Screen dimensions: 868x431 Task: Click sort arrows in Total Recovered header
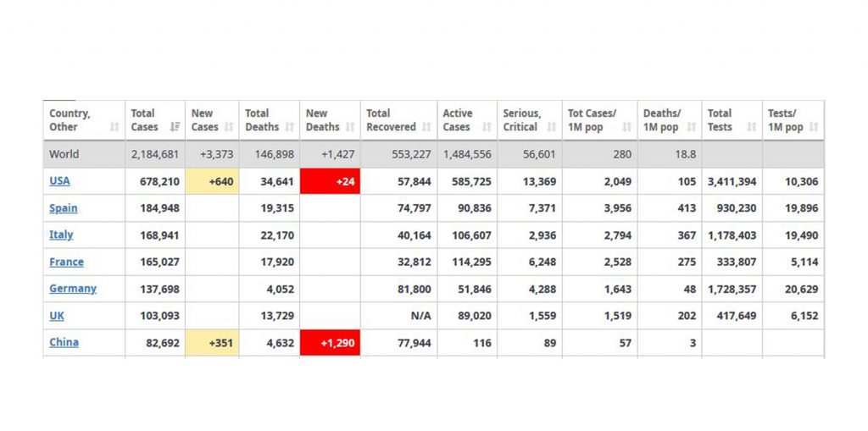[x=426, y=128]
